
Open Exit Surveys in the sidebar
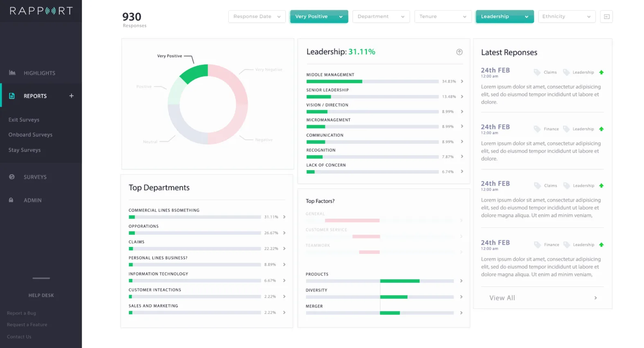(x=24, y=120)
